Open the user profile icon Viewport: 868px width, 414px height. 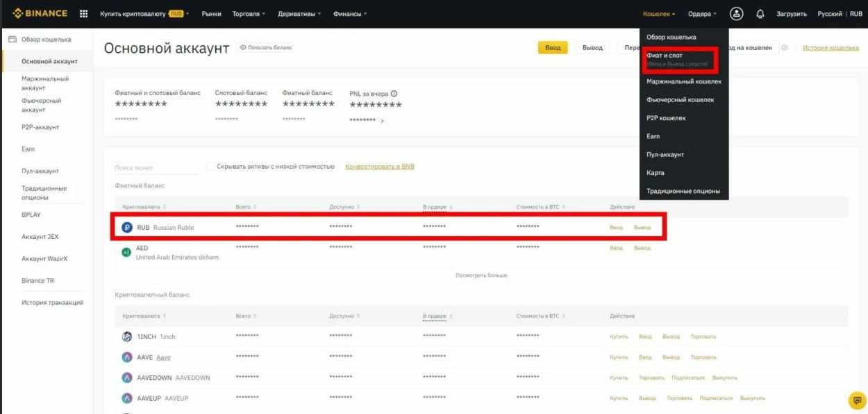point(736,14)
